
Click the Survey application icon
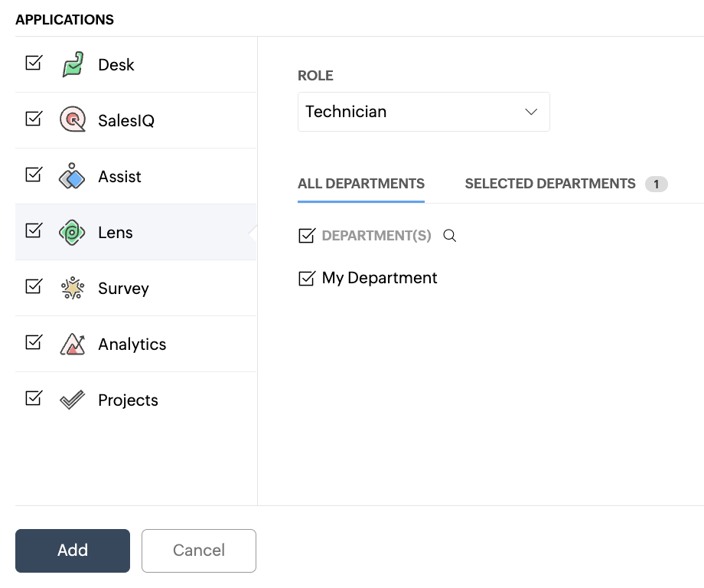point(72,288)
